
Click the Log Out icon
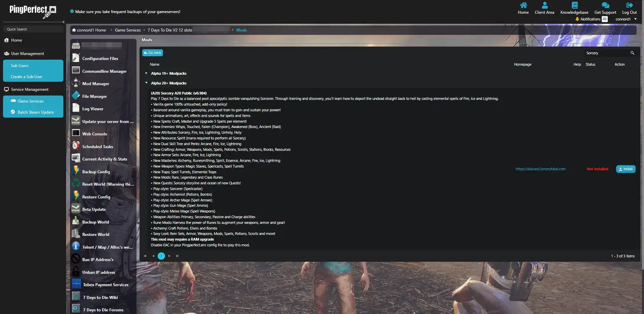tap(629, 5)
